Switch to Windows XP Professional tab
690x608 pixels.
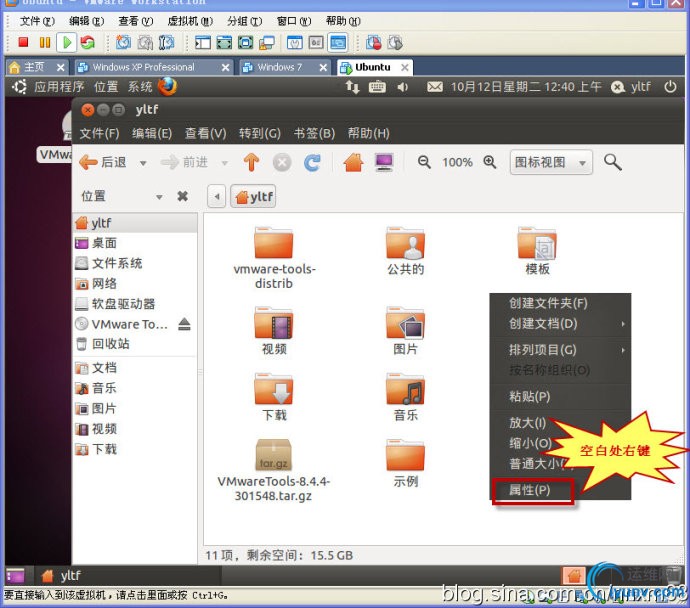click(x=153, y=67)
